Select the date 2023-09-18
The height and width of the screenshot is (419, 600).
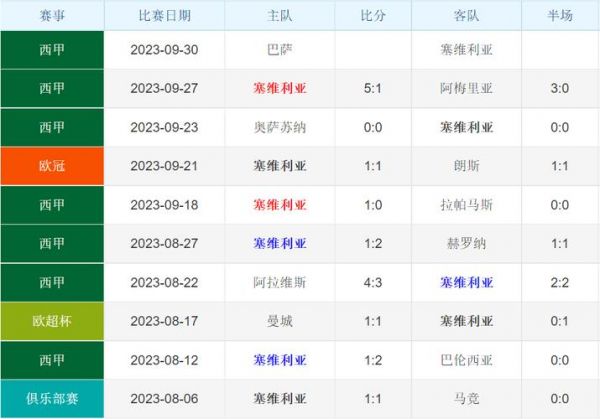[x=164, y=205]
